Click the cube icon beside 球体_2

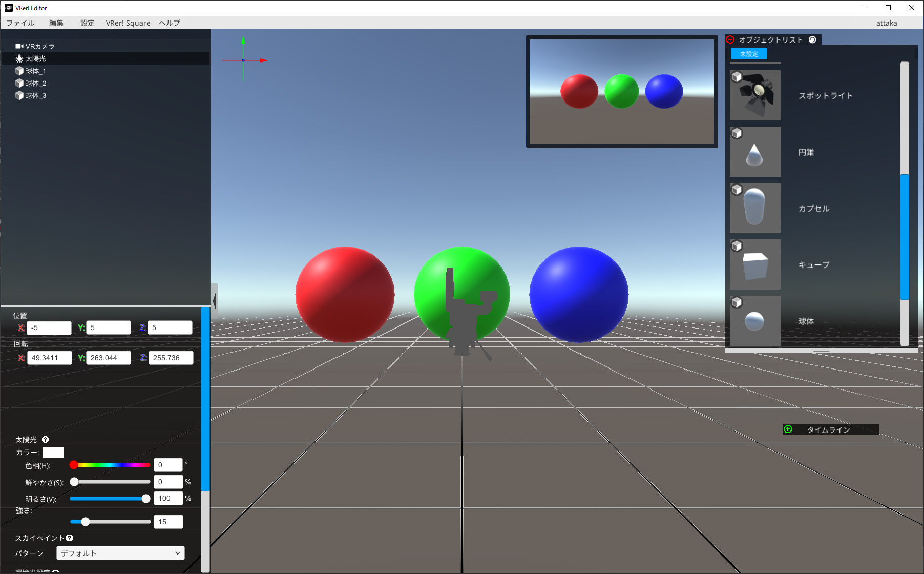(x=19, y=83)
